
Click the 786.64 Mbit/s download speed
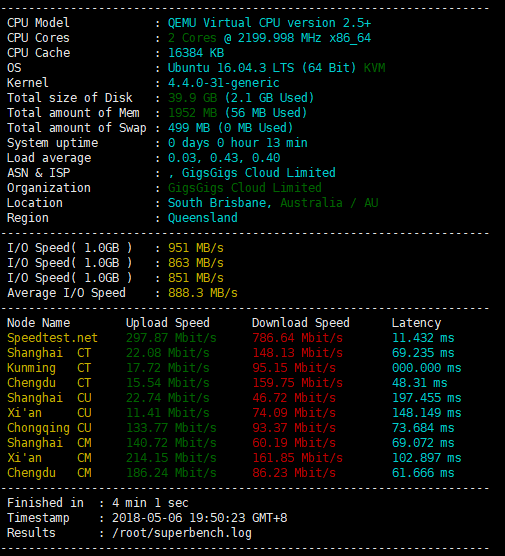(x=298, y=338)
